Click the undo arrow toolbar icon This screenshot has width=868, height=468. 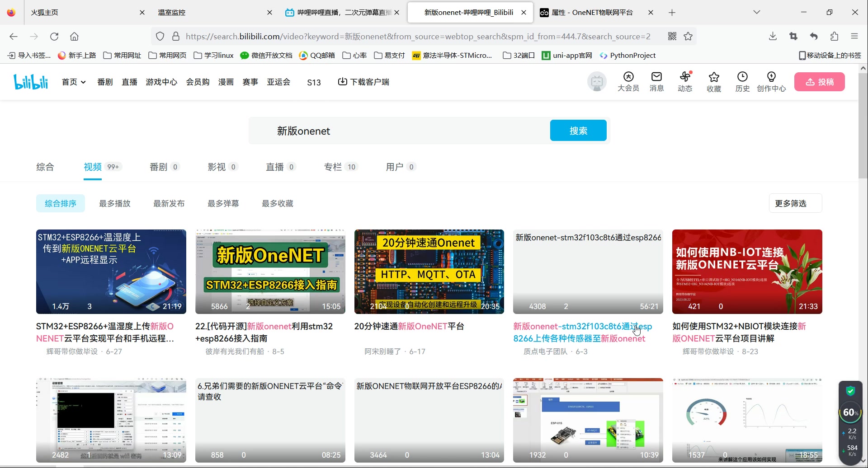[814, 37]
